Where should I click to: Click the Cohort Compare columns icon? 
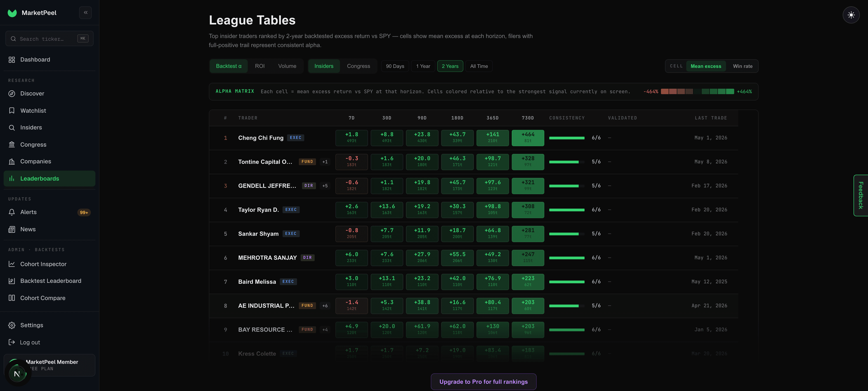coord(12,298)
